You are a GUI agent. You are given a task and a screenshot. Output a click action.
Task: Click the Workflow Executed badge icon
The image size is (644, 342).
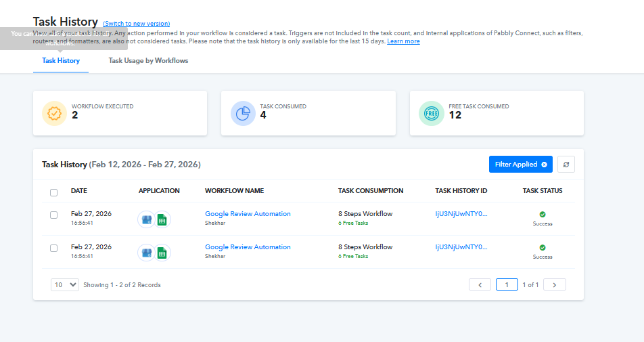[54, 114]
